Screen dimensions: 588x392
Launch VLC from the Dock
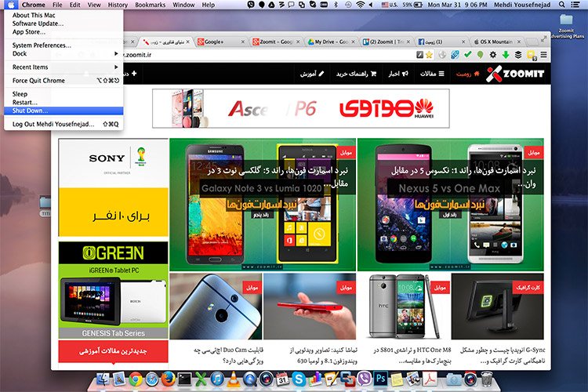(234, 379)
